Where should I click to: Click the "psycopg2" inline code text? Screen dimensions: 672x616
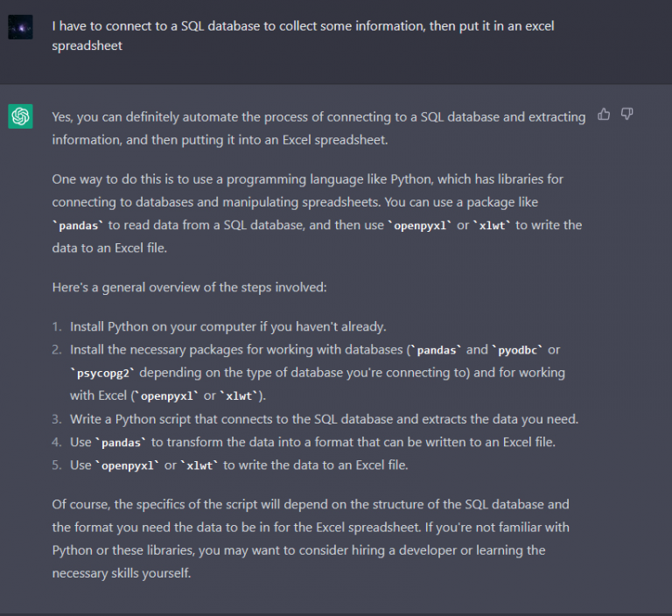(x=101, y=373)
